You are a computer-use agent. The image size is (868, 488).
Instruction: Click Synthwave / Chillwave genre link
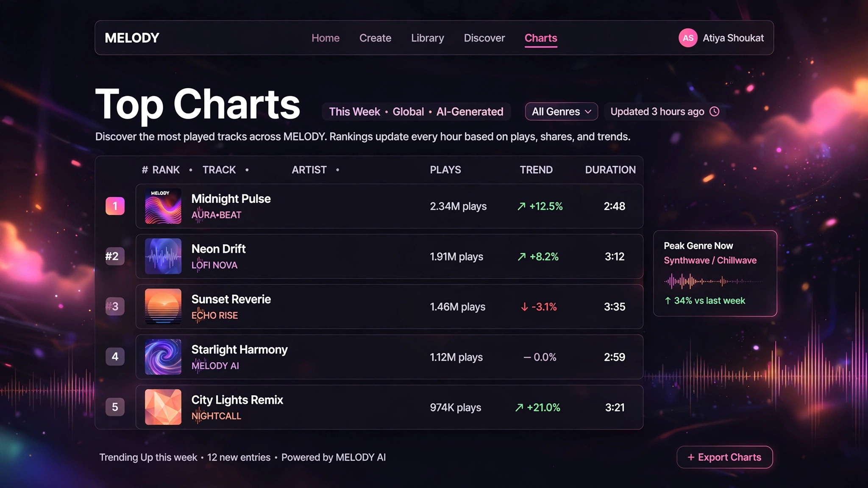(710, 260)
